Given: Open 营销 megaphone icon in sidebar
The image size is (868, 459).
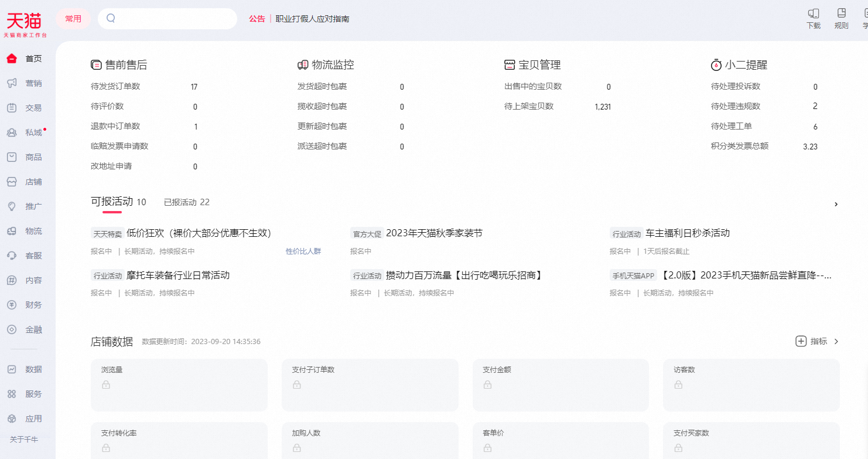Looking at the screenshot, I should coord(12,83).
